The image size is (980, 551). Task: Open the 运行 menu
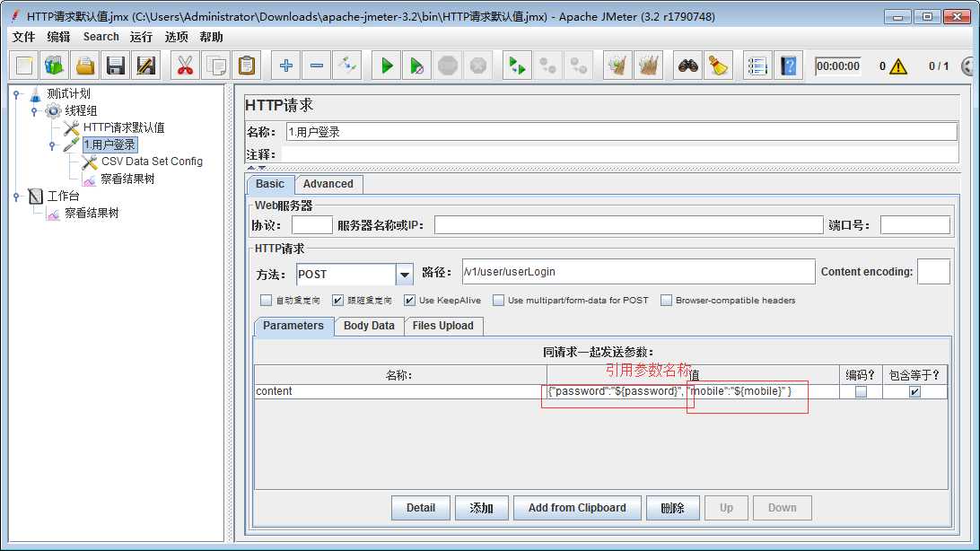tap(141, 37)
